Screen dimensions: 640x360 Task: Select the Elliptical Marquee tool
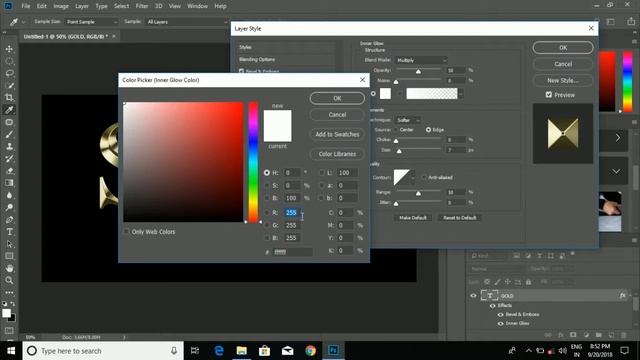click(9, 61)
